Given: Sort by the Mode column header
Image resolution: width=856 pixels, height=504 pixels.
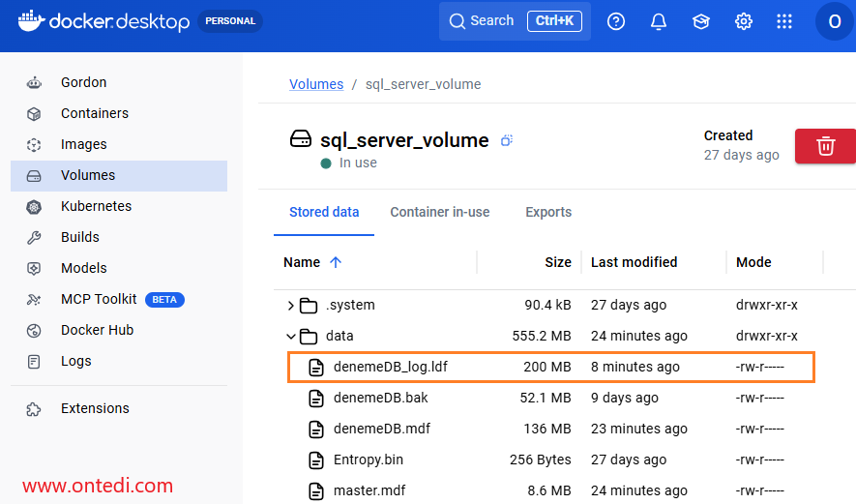Looking at the screenshot, I should pos(753,263).
